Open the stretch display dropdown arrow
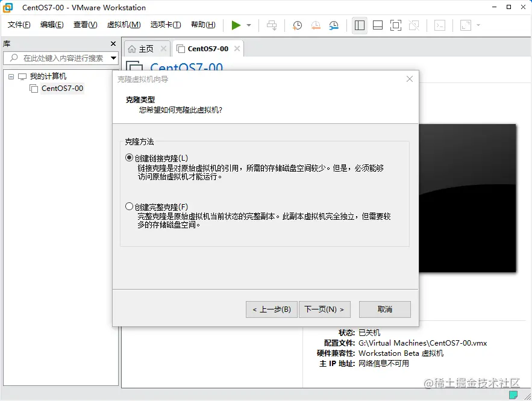This screenshot has height=401, width=532. (x=478, y=25)
